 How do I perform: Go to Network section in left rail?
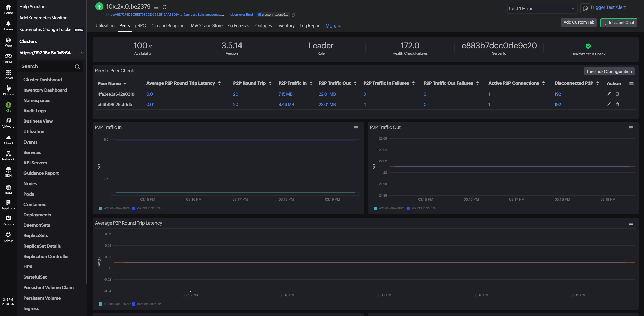pos(8,156)
